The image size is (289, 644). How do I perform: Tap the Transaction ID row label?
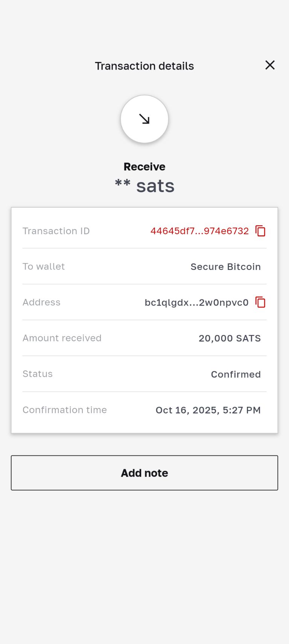point(56,231)
